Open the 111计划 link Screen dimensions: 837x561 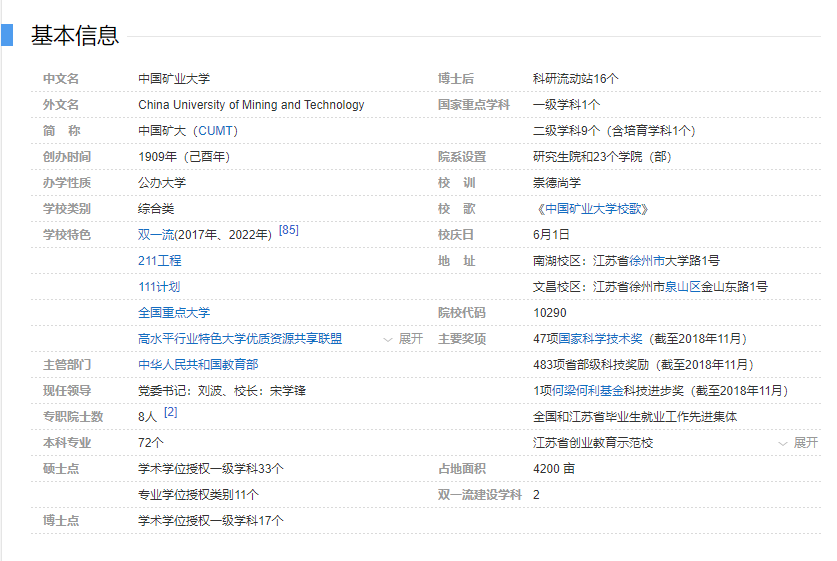160,287
